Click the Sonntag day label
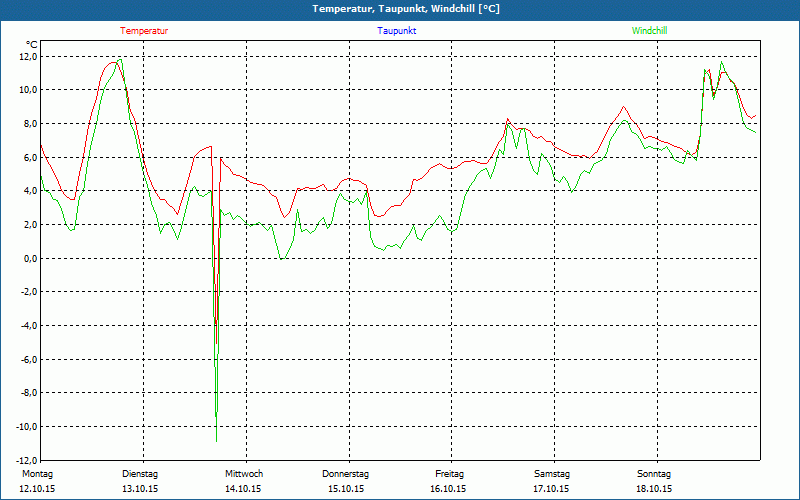Viewport: 800px width, 500px height. point(654,474)
